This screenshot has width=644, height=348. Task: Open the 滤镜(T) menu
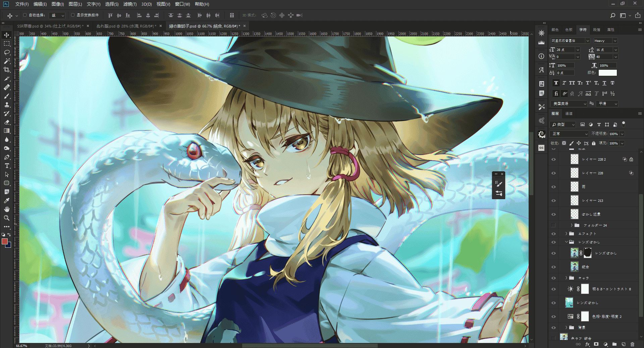(130, 4)
